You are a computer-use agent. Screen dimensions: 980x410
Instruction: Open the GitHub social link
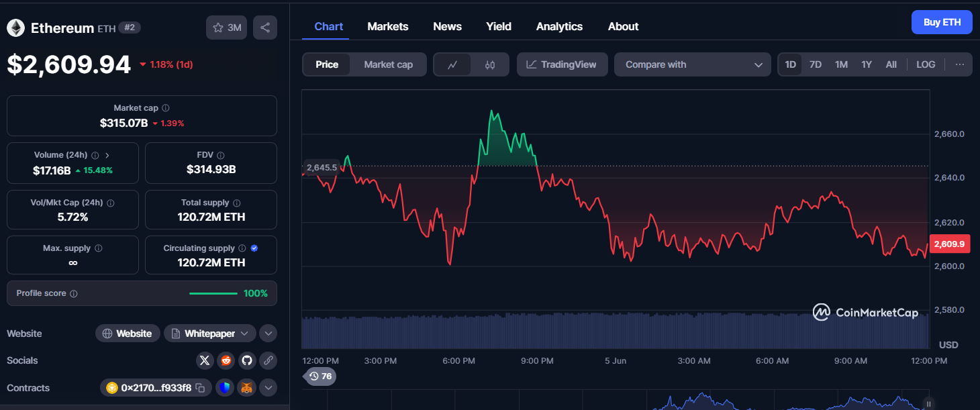pos(247,360)
